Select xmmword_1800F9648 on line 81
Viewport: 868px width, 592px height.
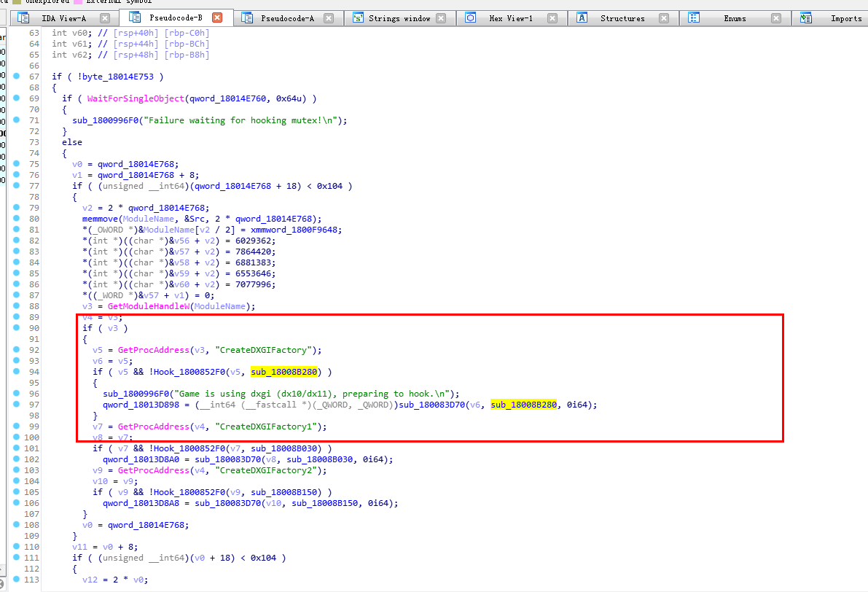(x=296, y=230)
